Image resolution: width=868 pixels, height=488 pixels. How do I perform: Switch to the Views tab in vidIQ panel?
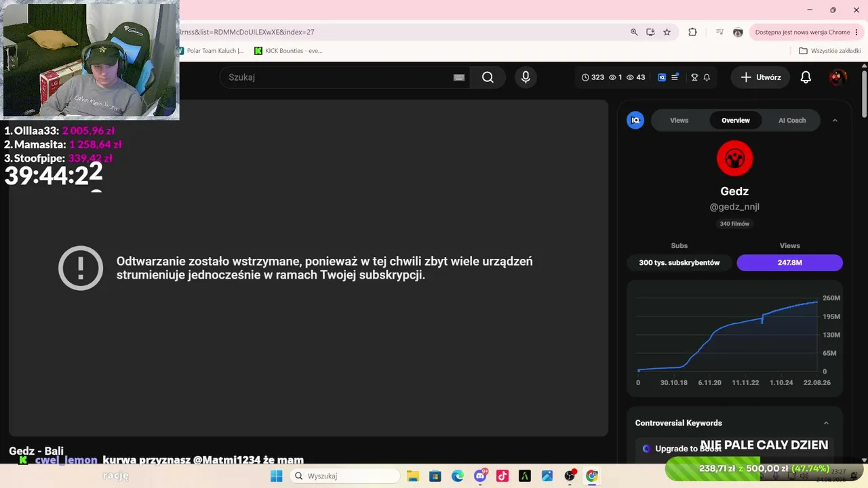coord(679,120)
